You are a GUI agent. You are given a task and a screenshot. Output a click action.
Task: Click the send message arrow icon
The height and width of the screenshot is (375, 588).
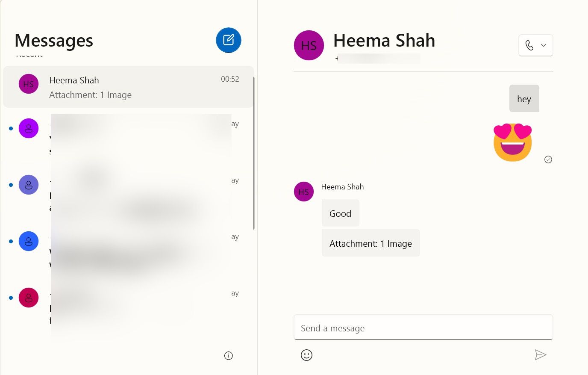pyautogui.click(x=541, y=355)
